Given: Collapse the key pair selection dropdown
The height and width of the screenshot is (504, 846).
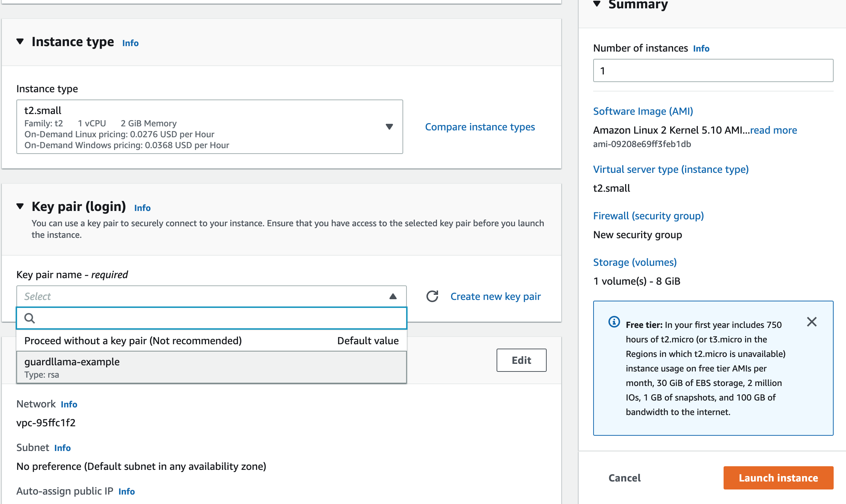Looking at the screenshot, I should coord(393,296).
